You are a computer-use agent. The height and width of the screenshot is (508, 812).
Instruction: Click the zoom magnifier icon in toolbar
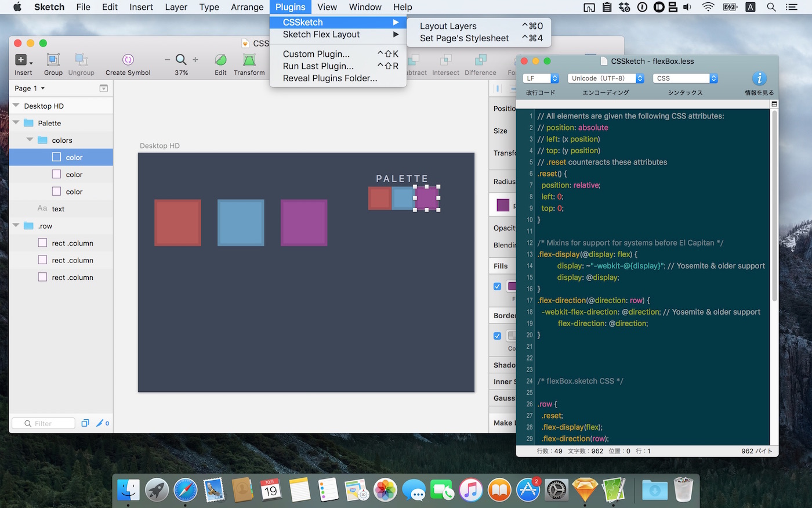click(x=181, y=59)
